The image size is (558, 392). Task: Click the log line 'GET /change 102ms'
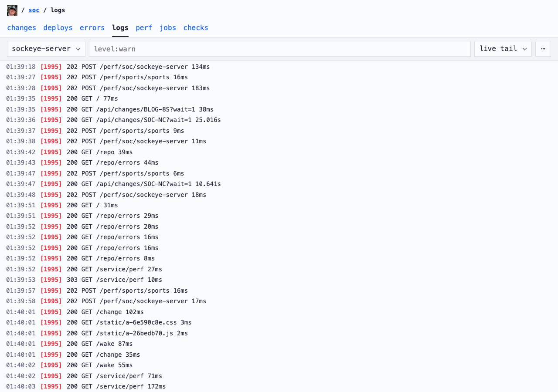[x=279, y=312]
